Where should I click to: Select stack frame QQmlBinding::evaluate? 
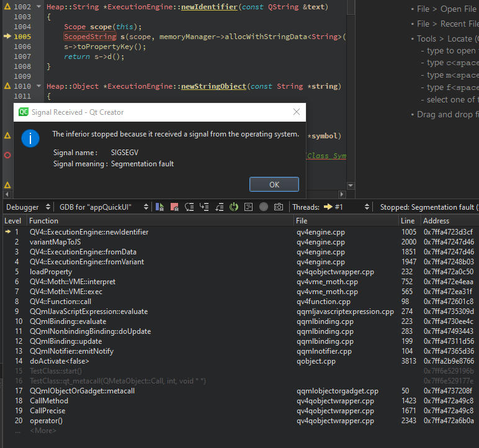tap(241, 321)
